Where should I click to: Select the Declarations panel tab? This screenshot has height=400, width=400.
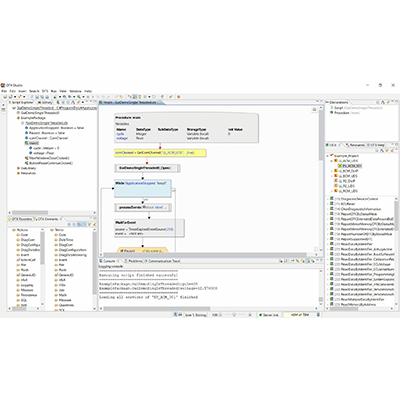338,102
